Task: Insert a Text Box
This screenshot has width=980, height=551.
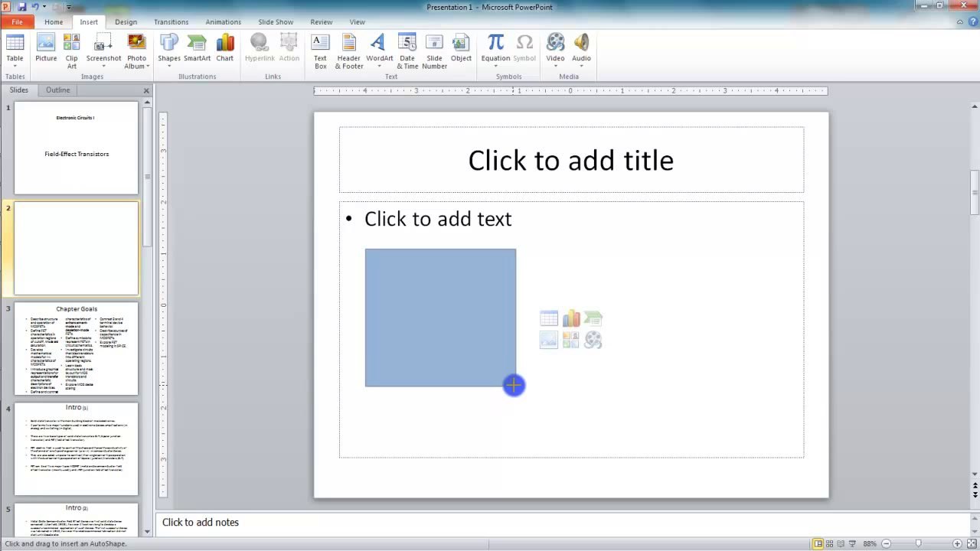Action: point(320,51)
